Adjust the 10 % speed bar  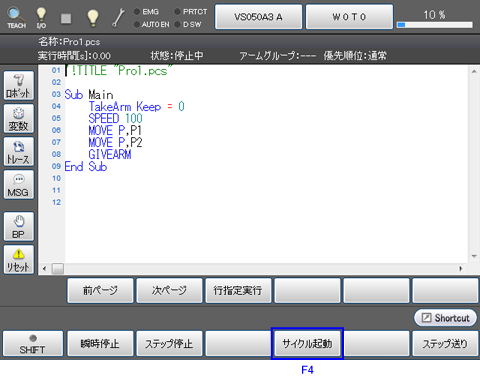[434, 25]
